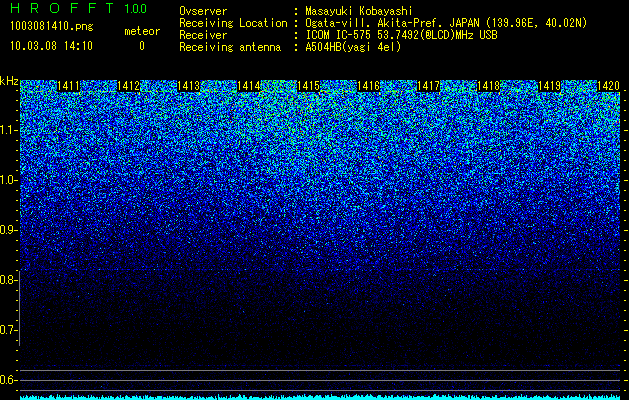Viewport: 629px width, 400px height.
Task: Click the Ovserver label
Action: click(203, 11)
